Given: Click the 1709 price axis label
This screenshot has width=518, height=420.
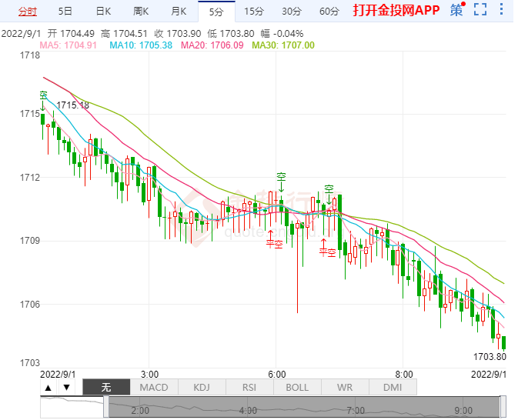Looking at the screenshot, I should pos(30,241).
